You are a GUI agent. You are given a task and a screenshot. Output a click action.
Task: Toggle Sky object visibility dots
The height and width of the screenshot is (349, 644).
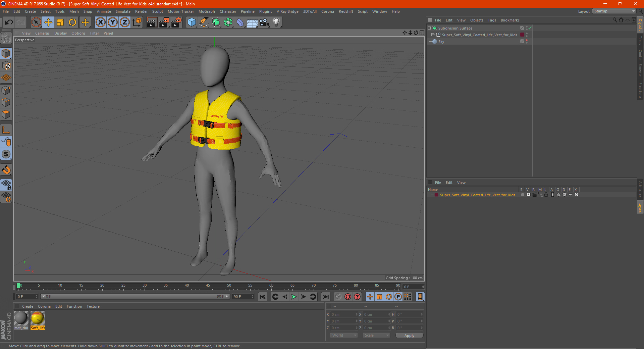(x=527, y=41)
